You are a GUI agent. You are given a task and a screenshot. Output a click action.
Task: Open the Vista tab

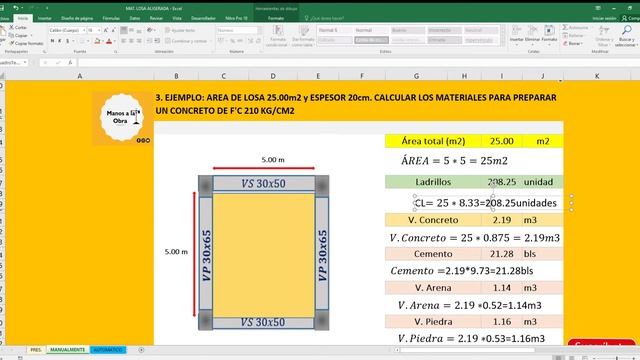(177, 18)
